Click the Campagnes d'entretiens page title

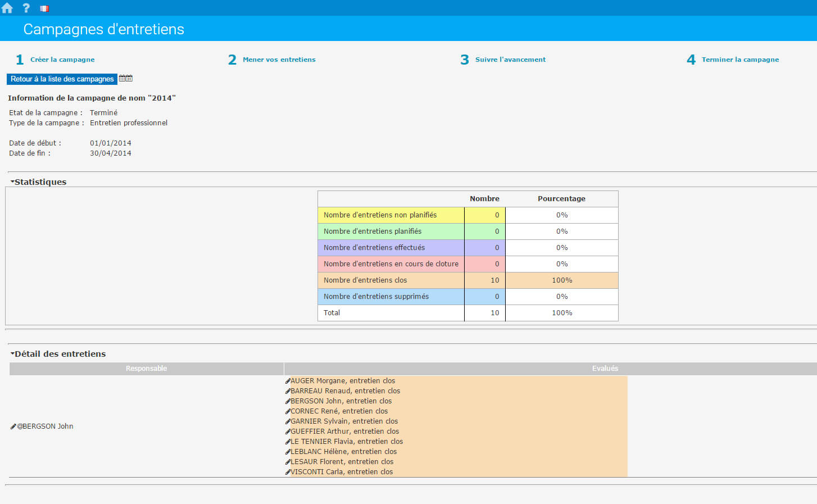click(104, 29)
